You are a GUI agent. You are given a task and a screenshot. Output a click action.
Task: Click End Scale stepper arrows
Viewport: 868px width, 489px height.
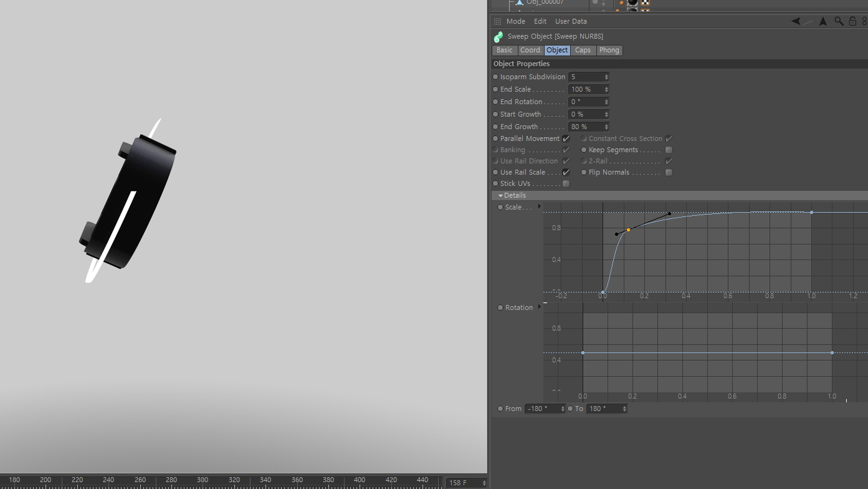606,89
